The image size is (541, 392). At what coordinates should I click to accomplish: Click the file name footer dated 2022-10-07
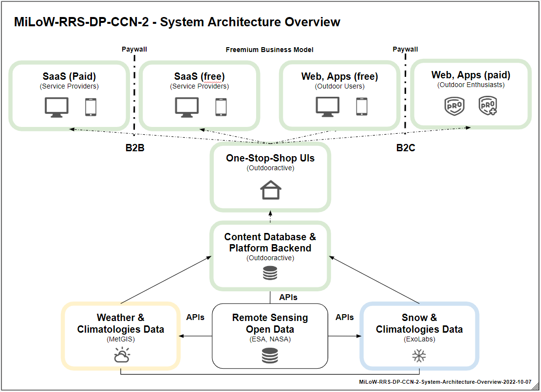[x=445, y=382]
